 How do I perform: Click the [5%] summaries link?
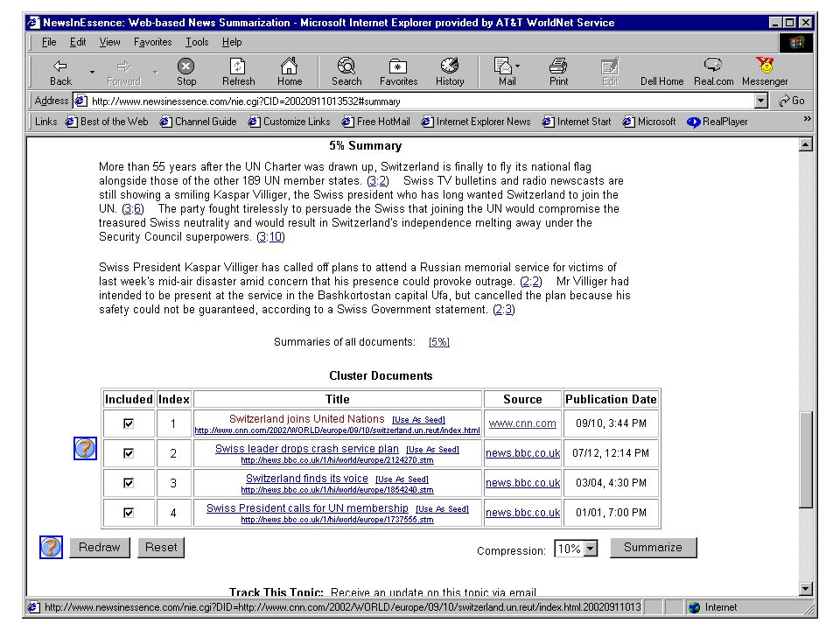tap(438, 342)
